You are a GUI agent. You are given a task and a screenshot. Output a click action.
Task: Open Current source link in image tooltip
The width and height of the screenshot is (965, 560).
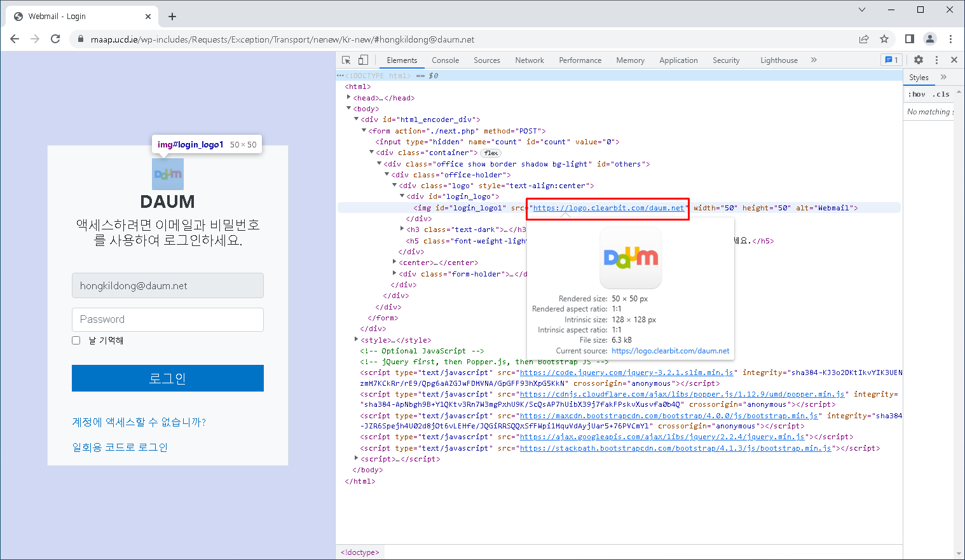click(x=671, y=351)
